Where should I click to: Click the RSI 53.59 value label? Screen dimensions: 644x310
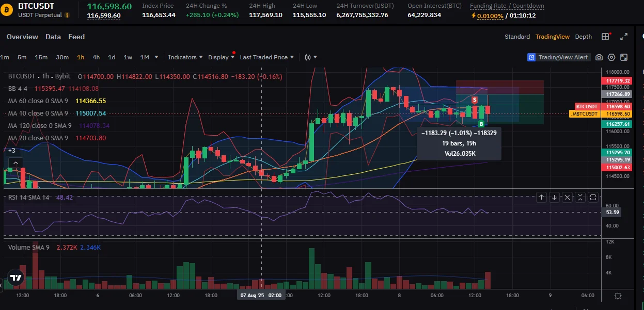[613, 212]
